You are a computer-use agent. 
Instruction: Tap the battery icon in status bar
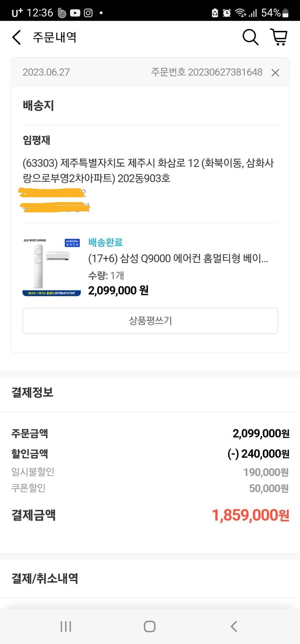point(285,13)
